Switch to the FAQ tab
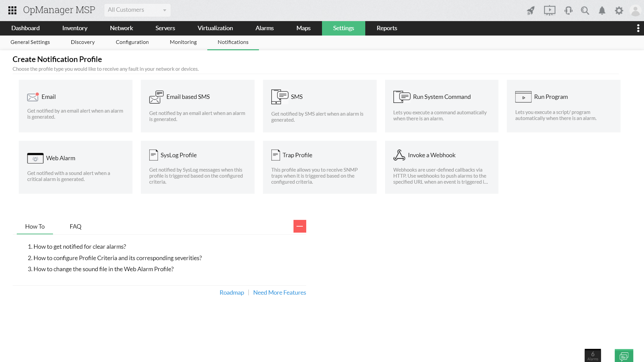Image resolution: width=644 pixels, height=362 pixels. (x=75, y=227)
